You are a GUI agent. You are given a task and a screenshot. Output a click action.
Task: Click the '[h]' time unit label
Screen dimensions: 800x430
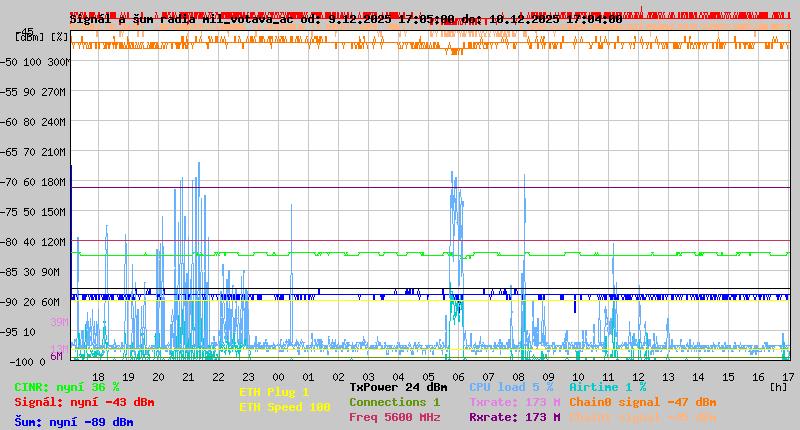(778, 387)
